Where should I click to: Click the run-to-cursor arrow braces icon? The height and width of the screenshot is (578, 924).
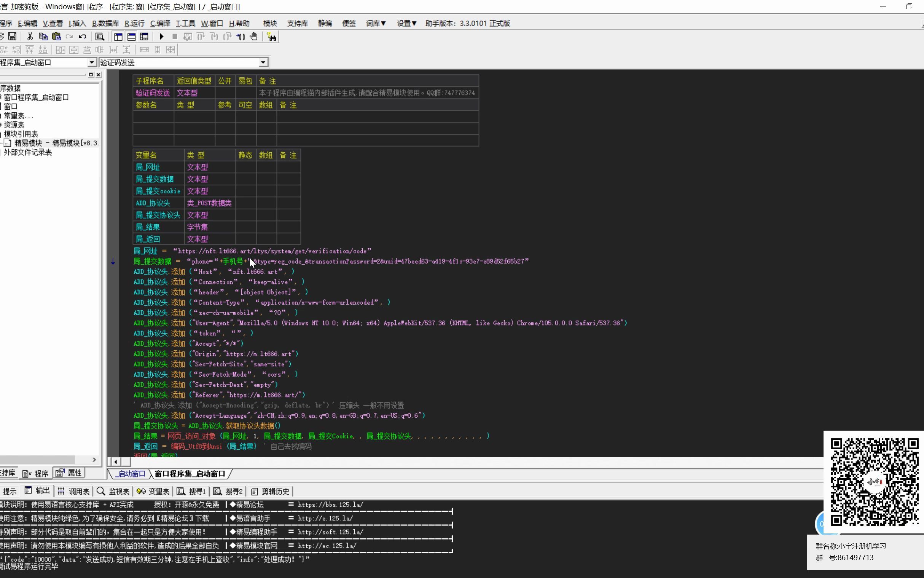[x=240, y=36]
